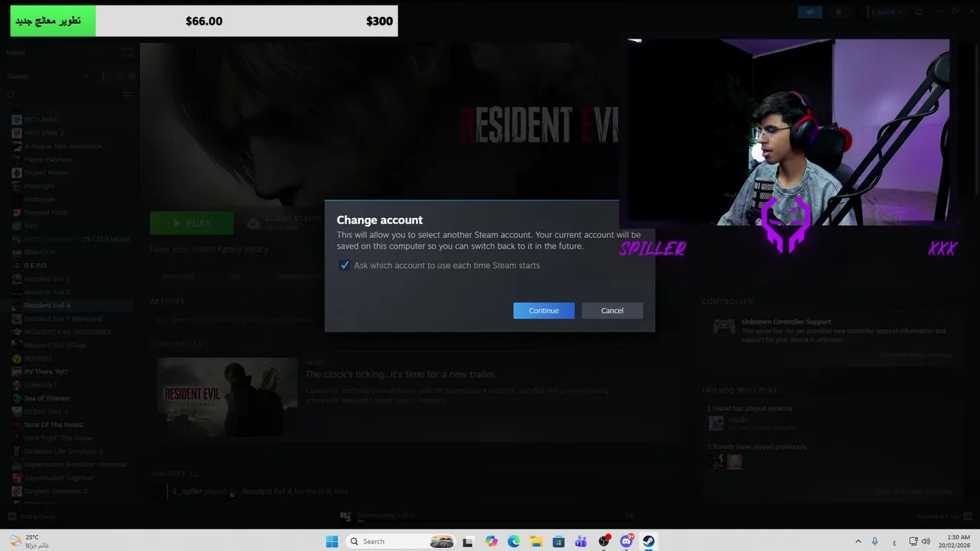Cancel the Change account dialog

coord(612,311)
